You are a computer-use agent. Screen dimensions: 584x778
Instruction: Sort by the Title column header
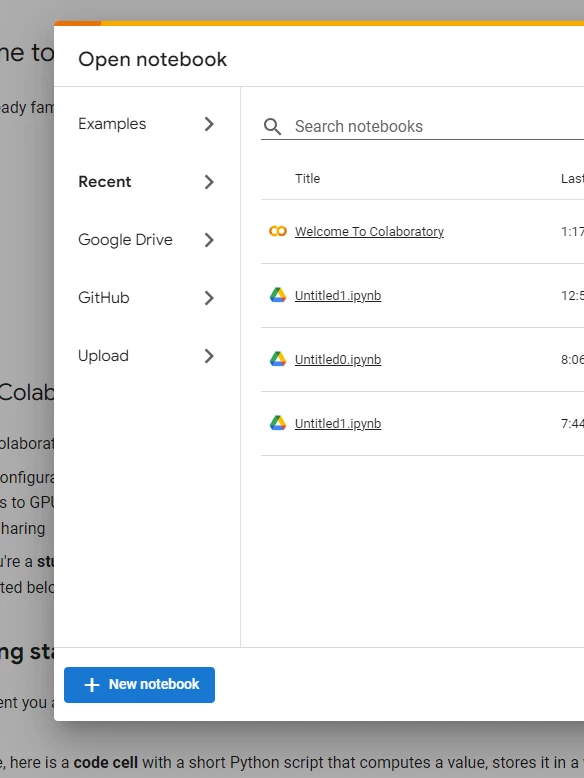(x=308, y=179)
